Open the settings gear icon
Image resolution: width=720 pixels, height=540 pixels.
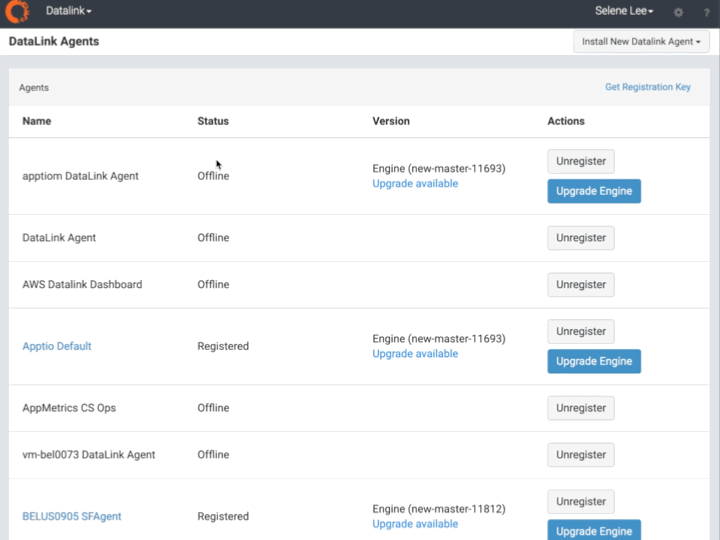pyautogui.click(x=678, y=12)
